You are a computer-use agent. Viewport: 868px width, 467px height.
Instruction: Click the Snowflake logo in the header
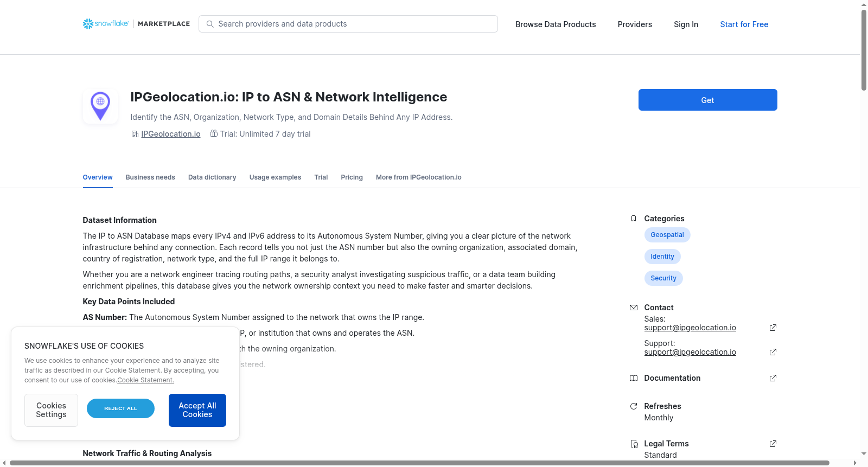[106, 24]
